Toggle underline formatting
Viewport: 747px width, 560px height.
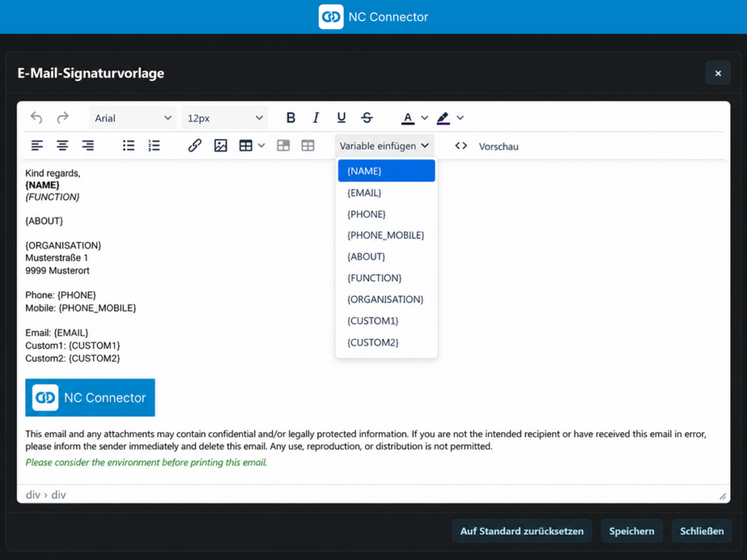(x=341, y=117)
